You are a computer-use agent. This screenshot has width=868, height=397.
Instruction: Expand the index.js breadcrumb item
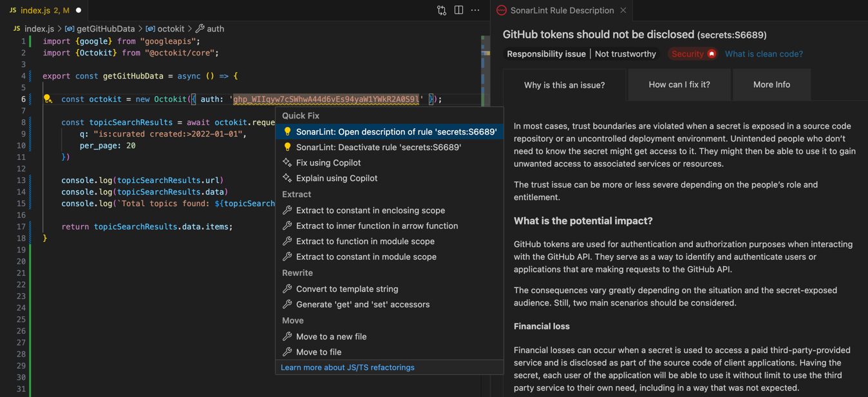(x=39, y=28)
